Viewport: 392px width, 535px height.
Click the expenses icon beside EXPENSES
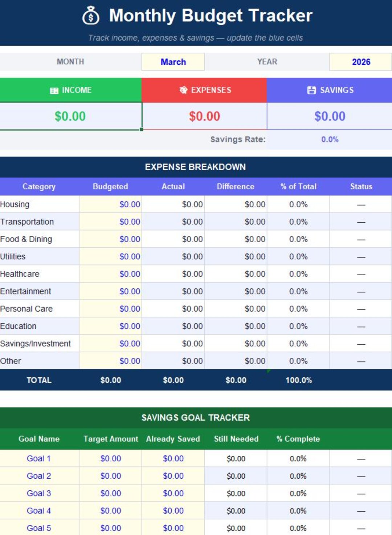(x=183, y=90)
